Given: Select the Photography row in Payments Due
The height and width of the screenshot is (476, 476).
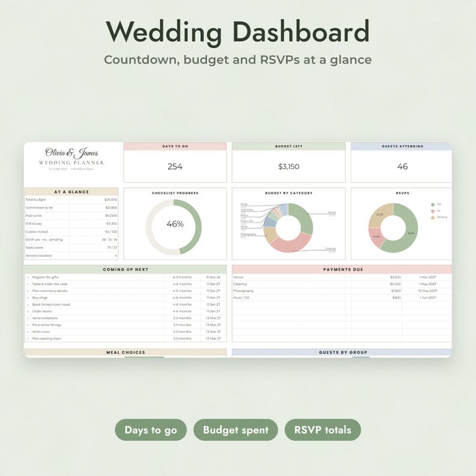Looking at the screenshot, I should pyautogui.click(x=342, y=291).
